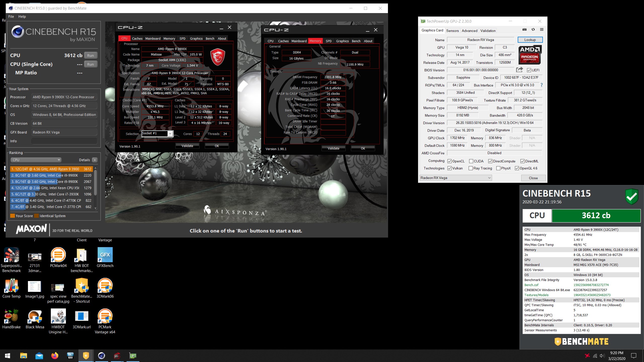Image resolution: width=644 pixels, height=362 pixels.
Task: Take a screenshot with GPU-Z camera icon
Action: 524,30
